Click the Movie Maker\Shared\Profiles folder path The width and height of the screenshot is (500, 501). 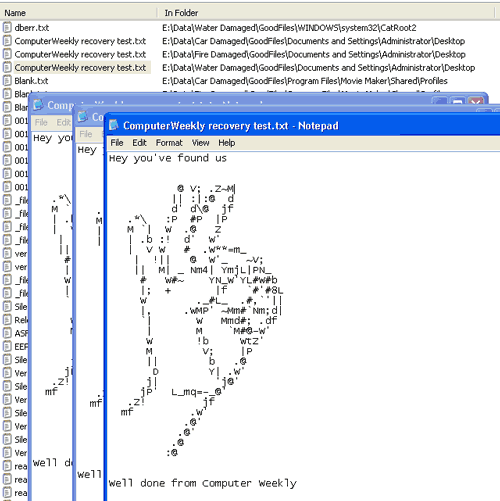tap(305, 81)
